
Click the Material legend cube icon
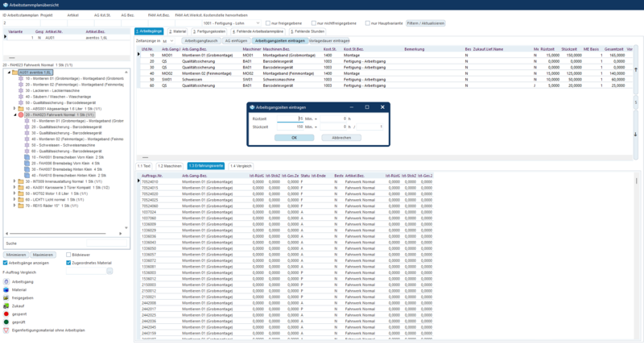pos(6,289)
